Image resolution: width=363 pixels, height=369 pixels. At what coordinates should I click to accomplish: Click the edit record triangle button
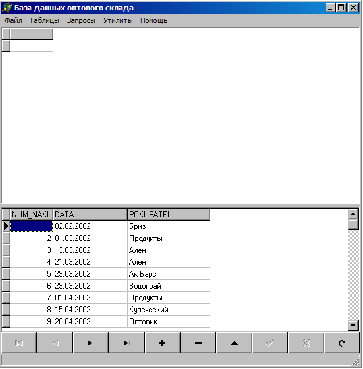tap(234, 343)
